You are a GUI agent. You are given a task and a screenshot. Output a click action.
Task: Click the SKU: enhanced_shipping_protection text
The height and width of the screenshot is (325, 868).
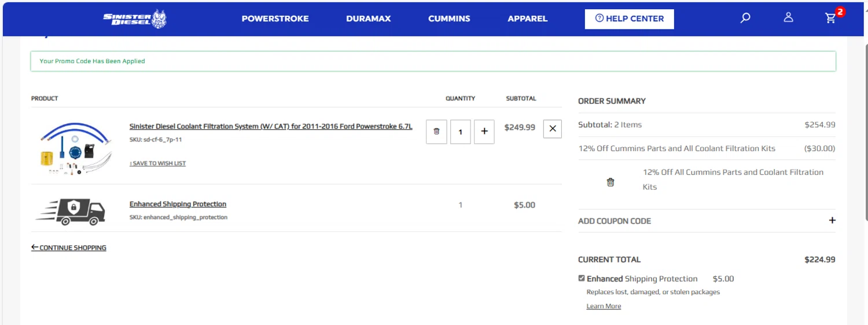(x=178, y=217)
